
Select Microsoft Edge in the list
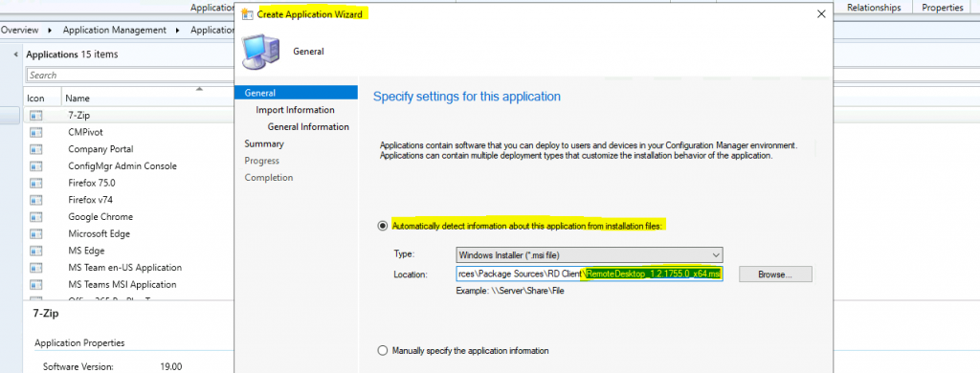click(x=99, y=233)
